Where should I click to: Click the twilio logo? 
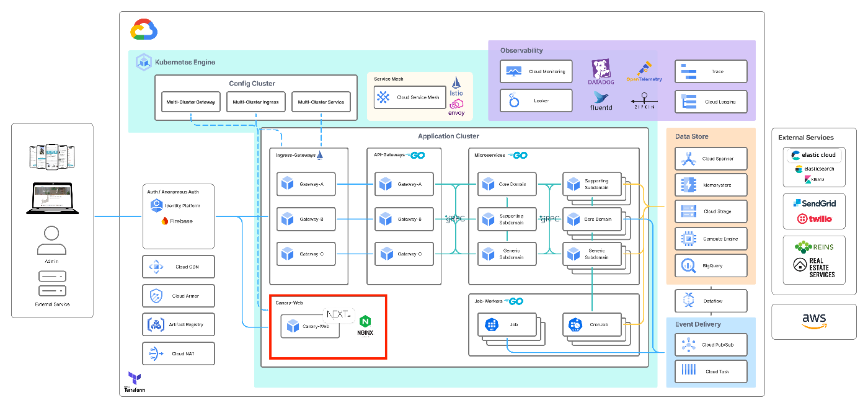pyautogui.click(x=814, y=218)
